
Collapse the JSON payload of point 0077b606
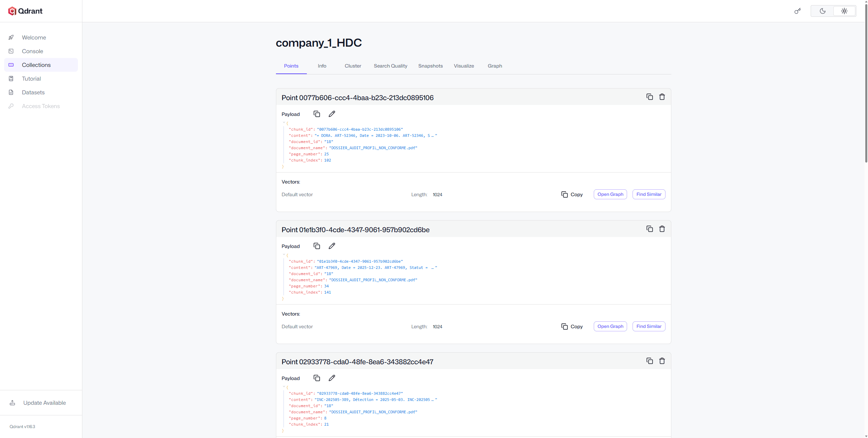pyautogui.click(x=283, y=123)
